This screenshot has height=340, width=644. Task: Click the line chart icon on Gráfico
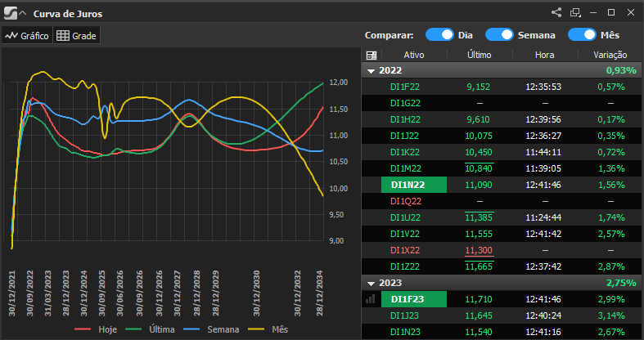(x=11, y=36)
